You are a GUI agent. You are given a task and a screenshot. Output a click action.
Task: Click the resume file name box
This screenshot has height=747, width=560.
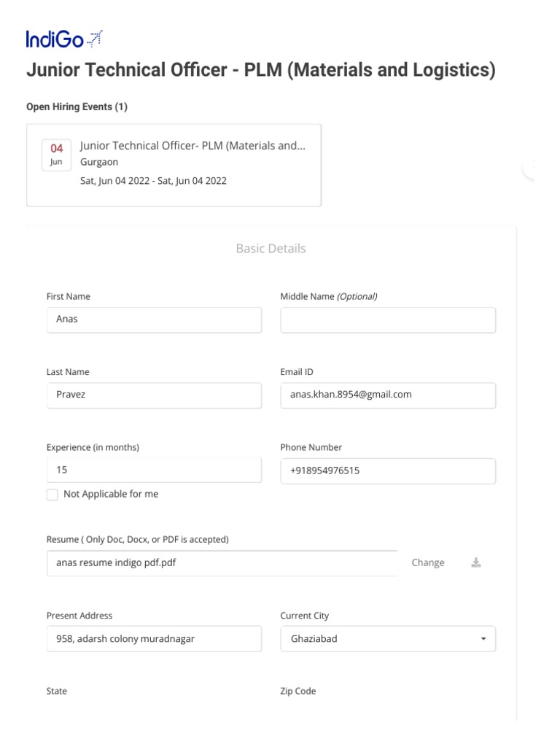(222, 562)
